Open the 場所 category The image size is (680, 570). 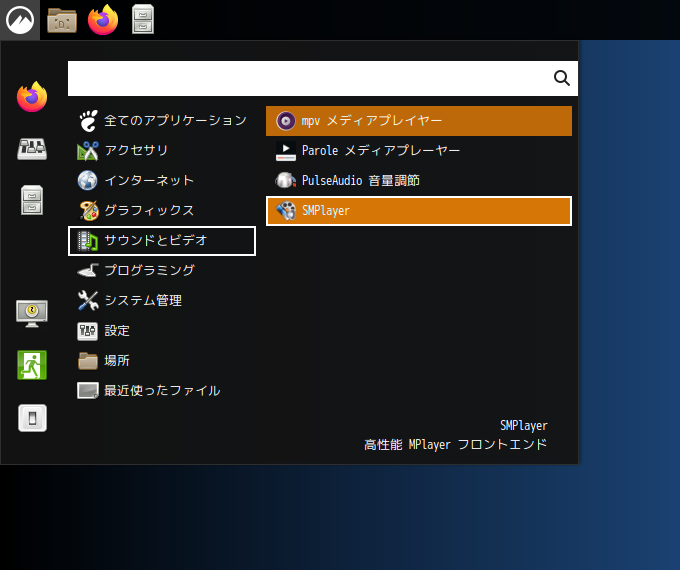(162, 361)
